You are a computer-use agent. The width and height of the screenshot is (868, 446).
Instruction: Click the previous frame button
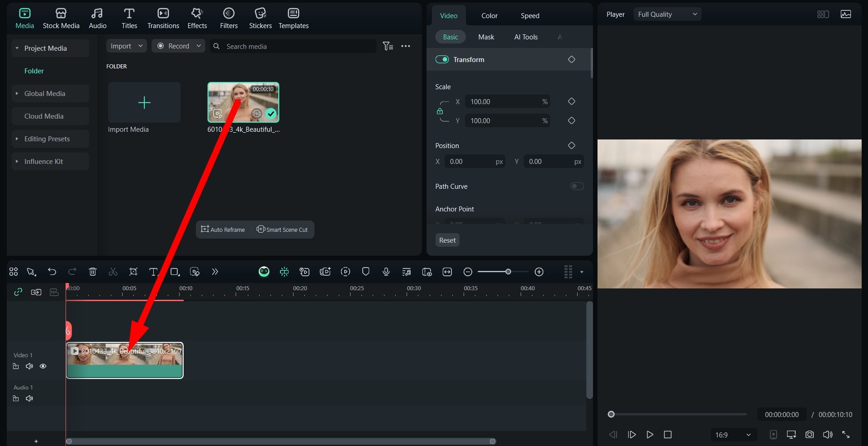point(613,435)
